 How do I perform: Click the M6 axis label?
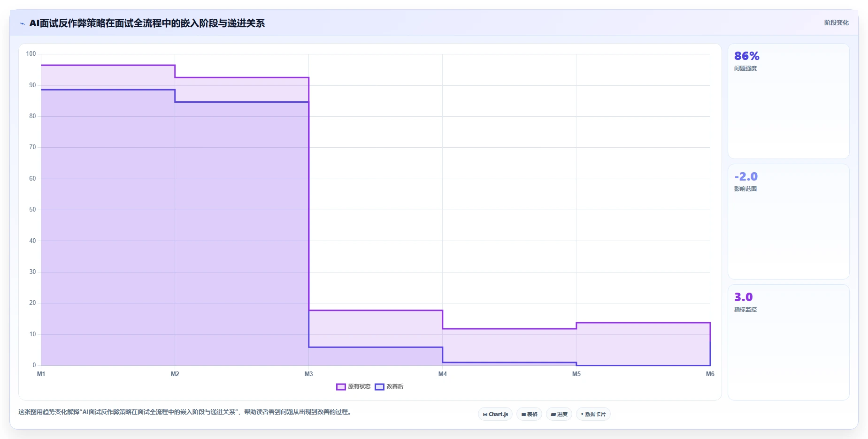[x=710, y=374]
